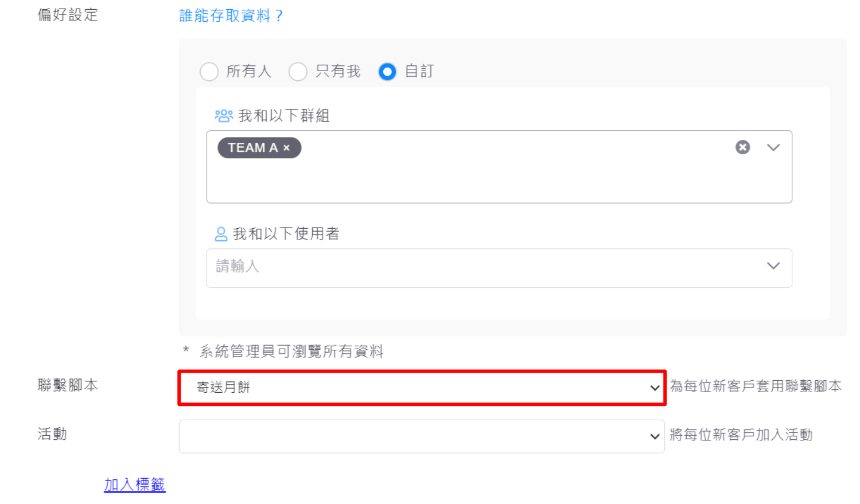Select the 所有人 radio option

209,72
